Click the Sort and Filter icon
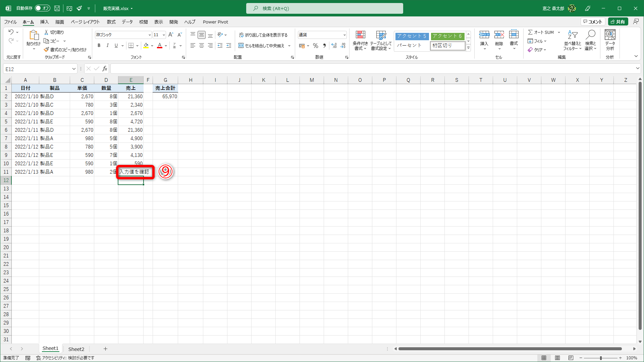Image resolution: width=644 pixels, height=362 pixels. 572,35
